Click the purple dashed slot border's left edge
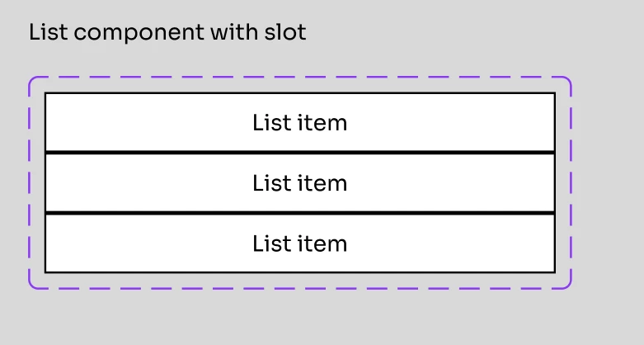 29,182
